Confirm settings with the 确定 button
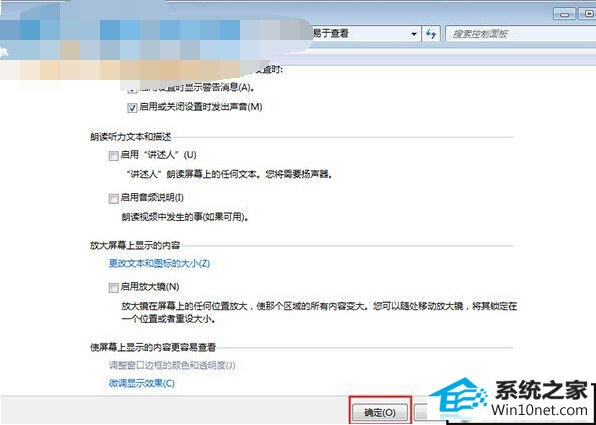 click(380, 412)
